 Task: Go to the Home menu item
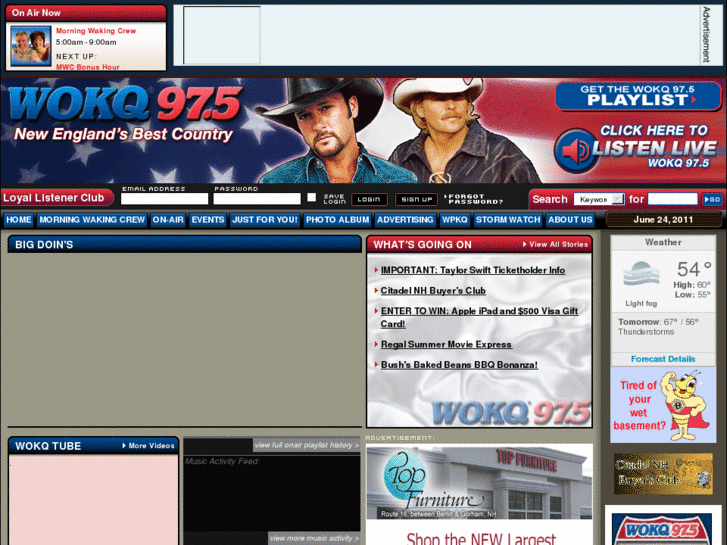tap(19, 220)
